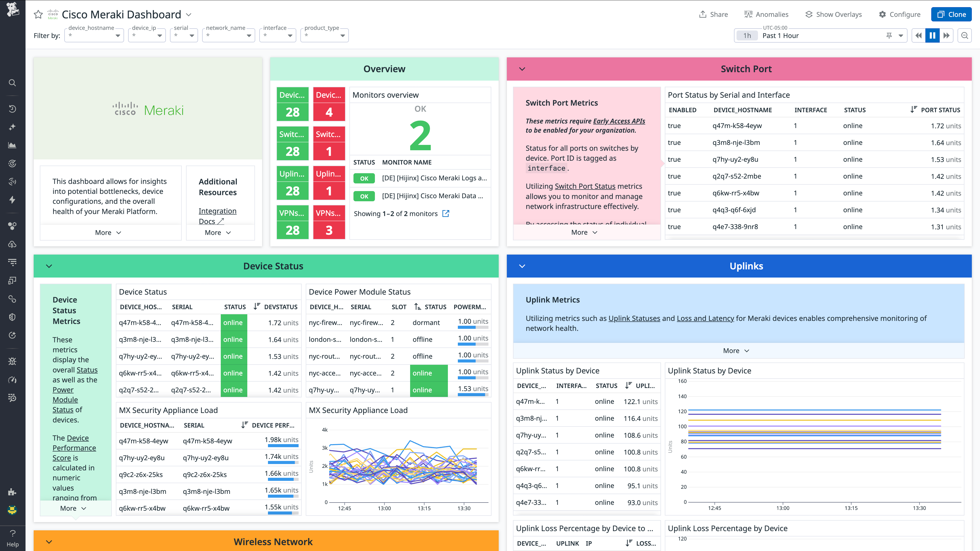
Task: Star the Cisco Meraki Dashboard as favorite
Action: tap(38, 15)
